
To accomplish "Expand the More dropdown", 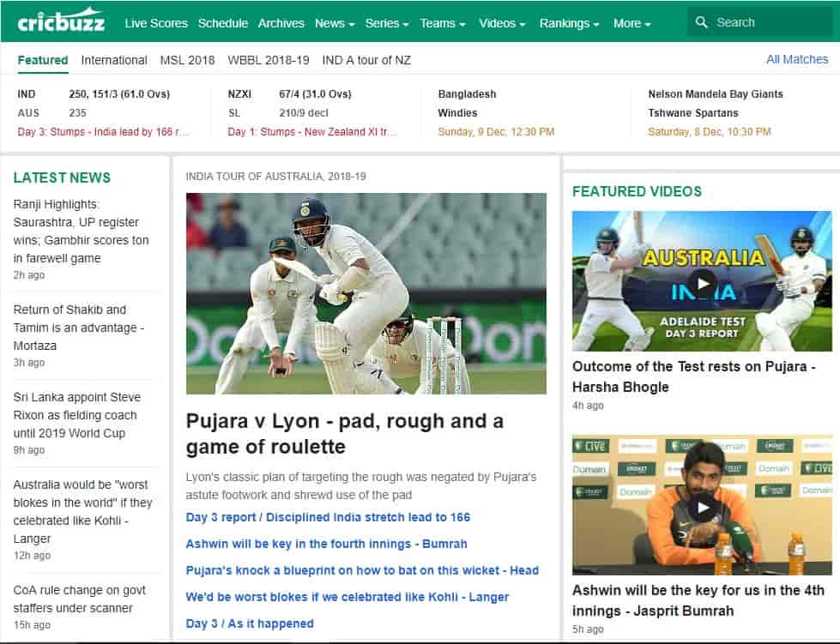I will tap(632, 23).
